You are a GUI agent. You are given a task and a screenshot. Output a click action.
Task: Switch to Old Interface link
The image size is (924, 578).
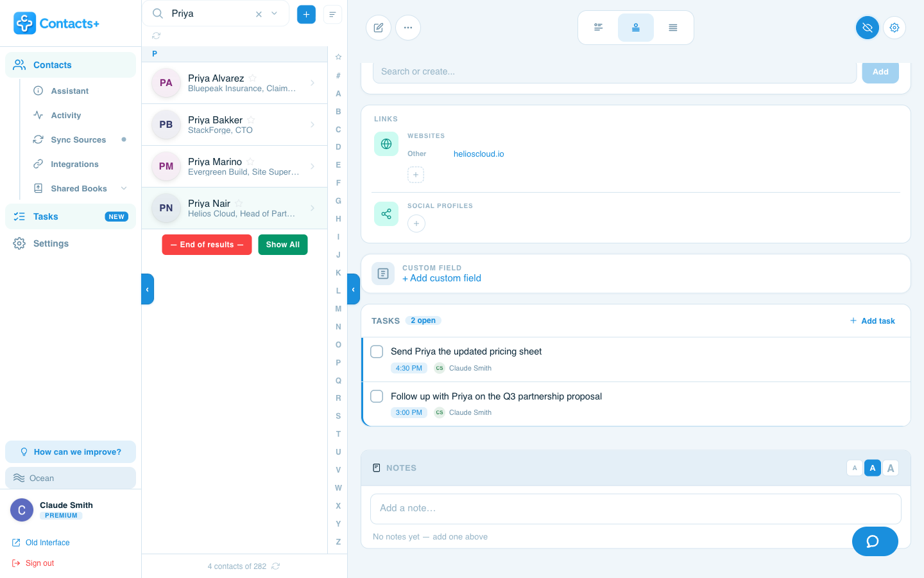click(x=41, y=543)
